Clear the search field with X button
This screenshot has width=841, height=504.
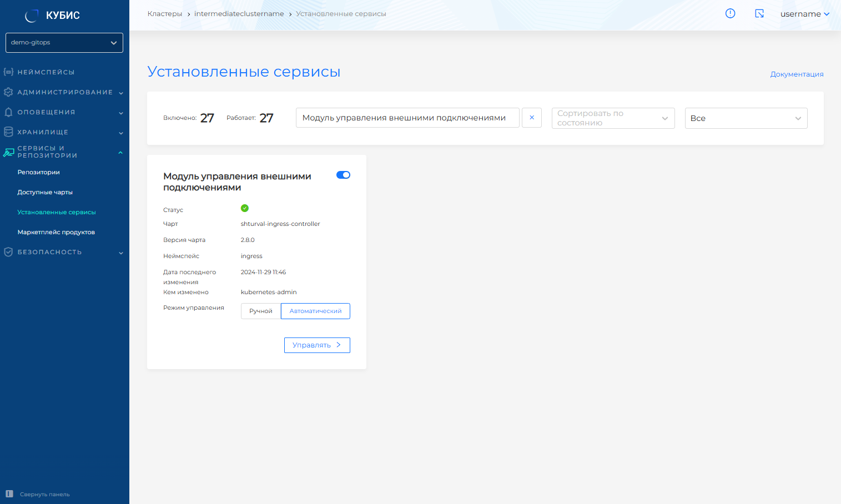pos(531,118)
